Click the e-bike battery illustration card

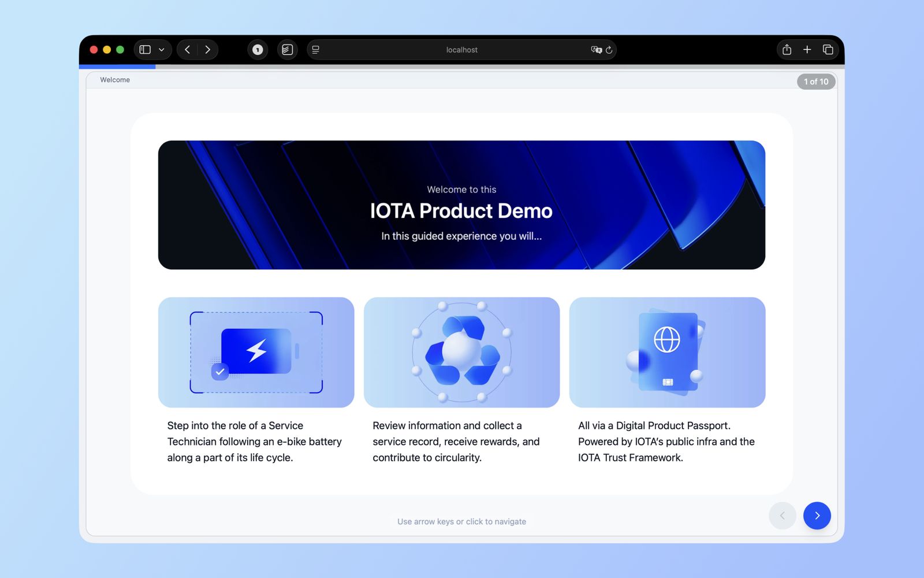[256, 353]
